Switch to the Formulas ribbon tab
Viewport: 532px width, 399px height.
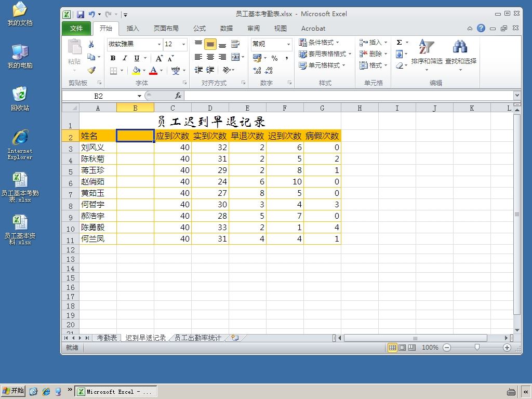click(x=199, y=29)
